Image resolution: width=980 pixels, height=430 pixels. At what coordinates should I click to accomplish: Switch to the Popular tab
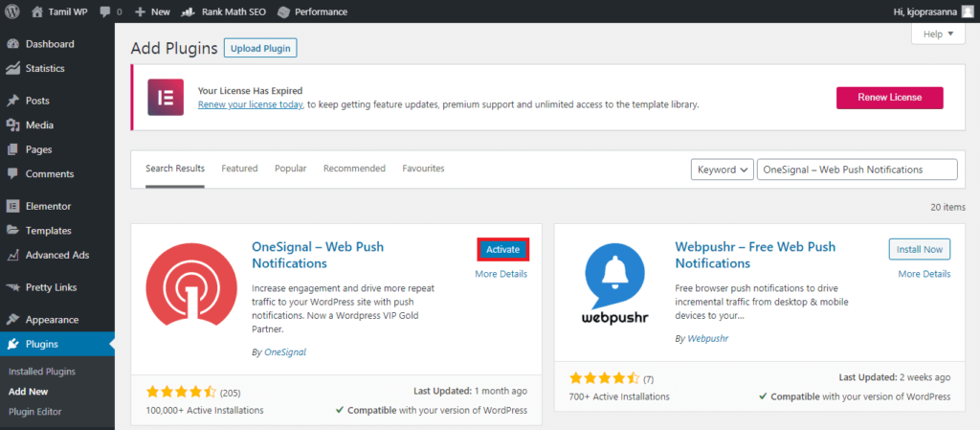(x=291, y=169)
